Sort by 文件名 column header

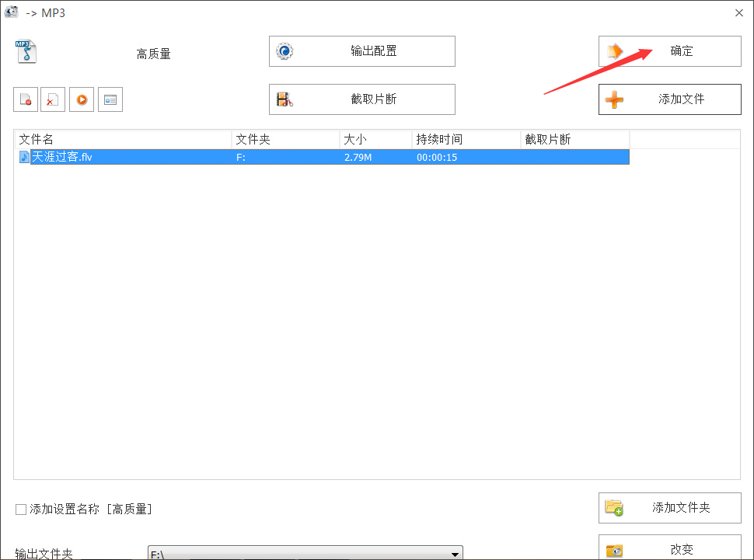[123, 139]
